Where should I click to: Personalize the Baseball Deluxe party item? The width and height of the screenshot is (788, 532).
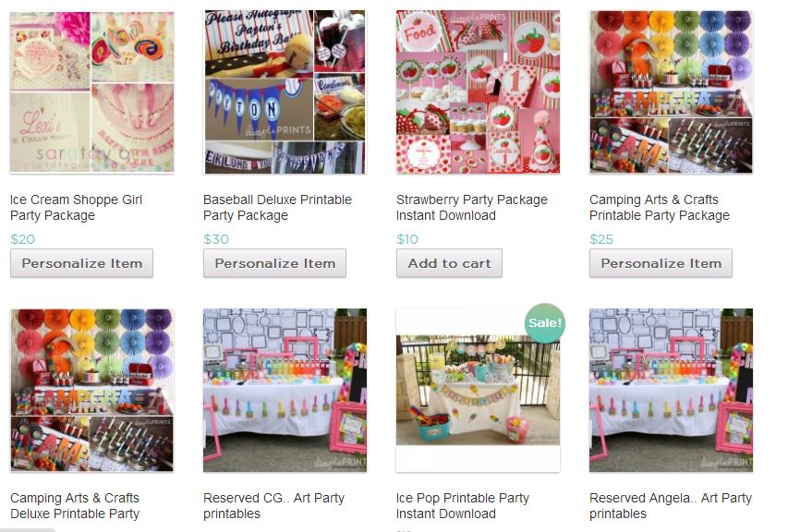pos(275,263)
